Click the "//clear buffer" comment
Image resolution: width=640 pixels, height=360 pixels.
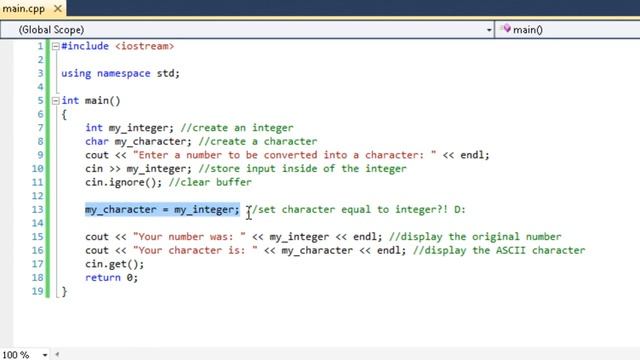(x=210, y=182)
